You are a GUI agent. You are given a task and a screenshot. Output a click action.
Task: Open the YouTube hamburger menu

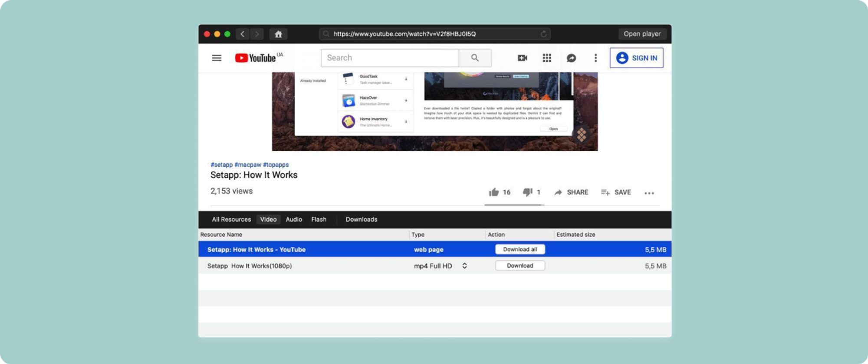pos(217,58)
